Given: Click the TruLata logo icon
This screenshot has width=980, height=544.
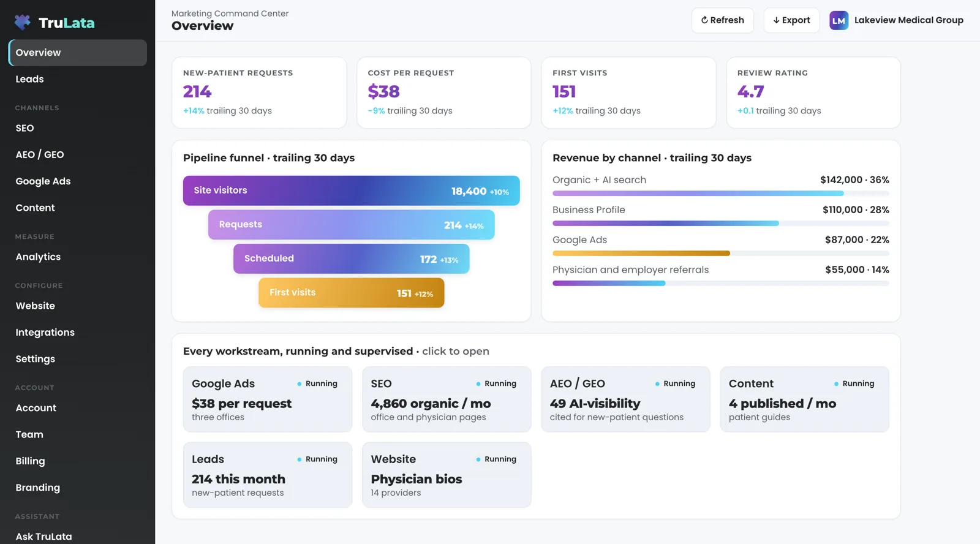Looking at the screenshot, I should point(23,23).
